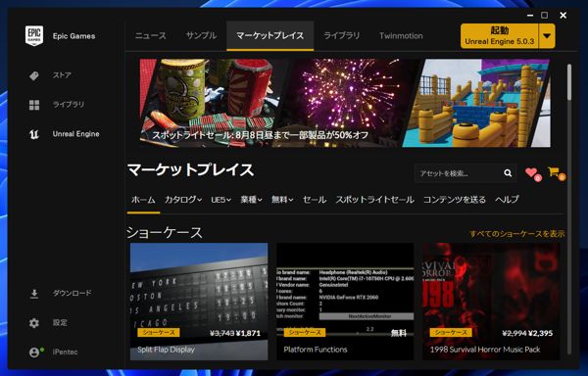Viewport: 588px width, 376px height.
Task: Click the ¥1,871 sale price
Action: [x=248, y=333]
